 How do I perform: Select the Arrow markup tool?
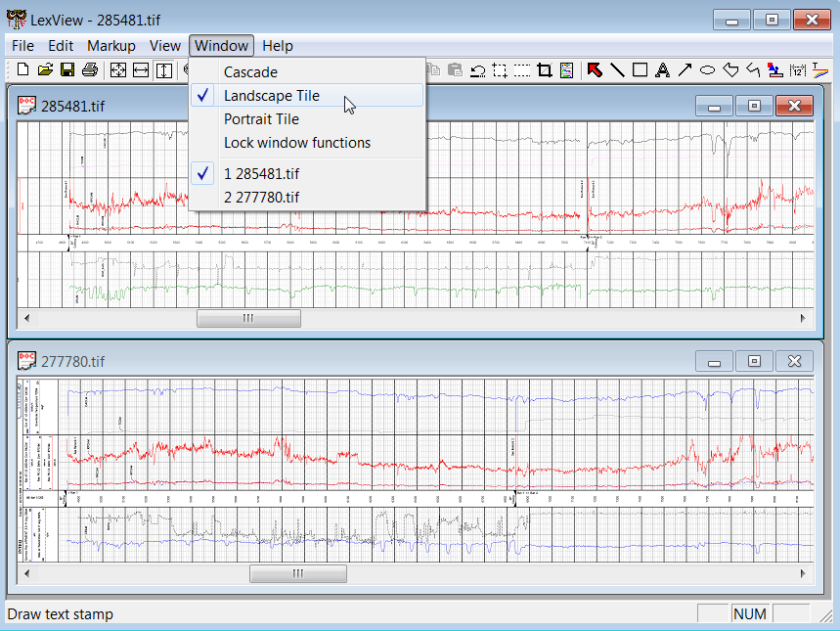click(x=685, y=70)
